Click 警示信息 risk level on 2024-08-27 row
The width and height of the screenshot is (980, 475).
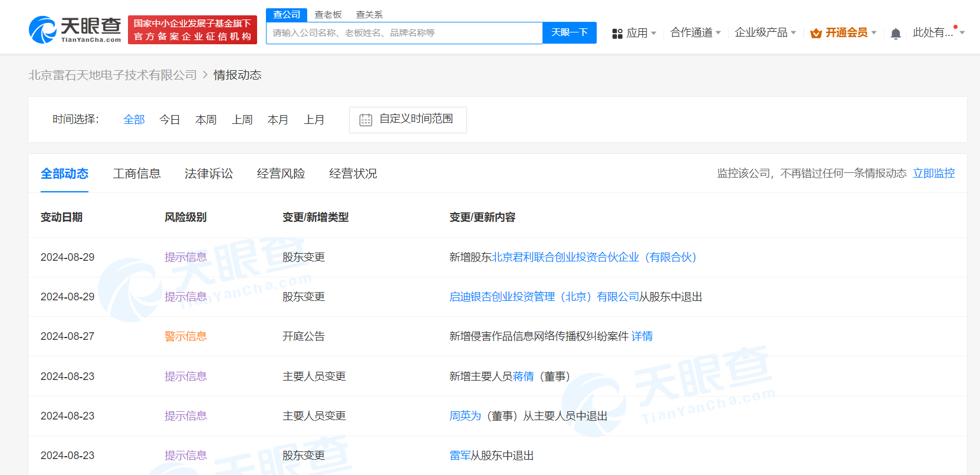click(x=186, y=336)
